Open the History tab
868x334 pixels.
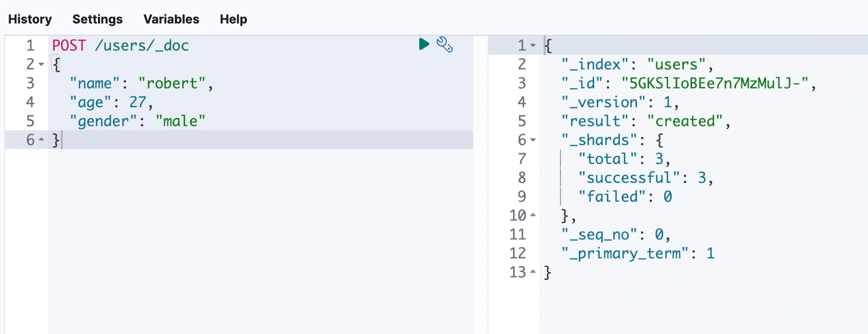(x=30, y=19)
